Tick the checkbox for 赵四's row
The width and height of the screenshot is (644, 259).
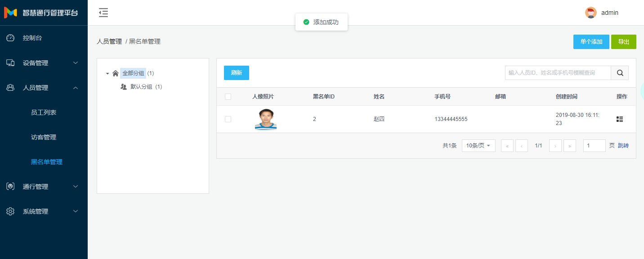[228, 119]
